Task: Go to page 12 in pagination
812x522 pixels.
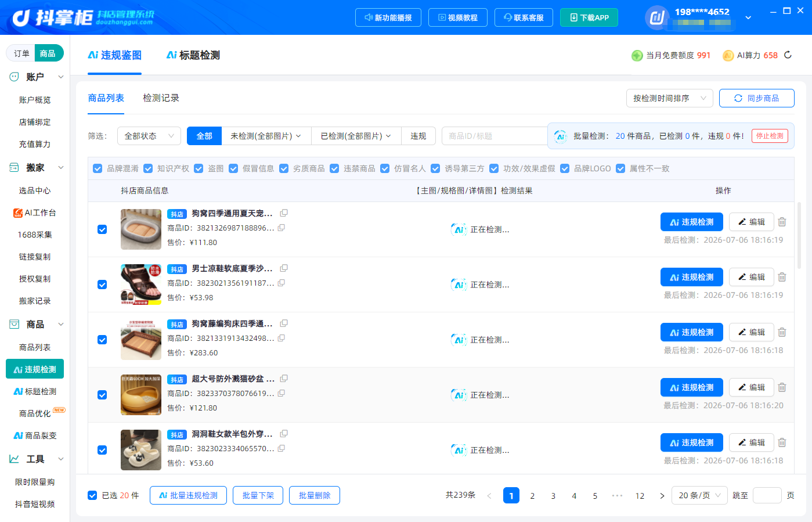Action: point(640,496)
